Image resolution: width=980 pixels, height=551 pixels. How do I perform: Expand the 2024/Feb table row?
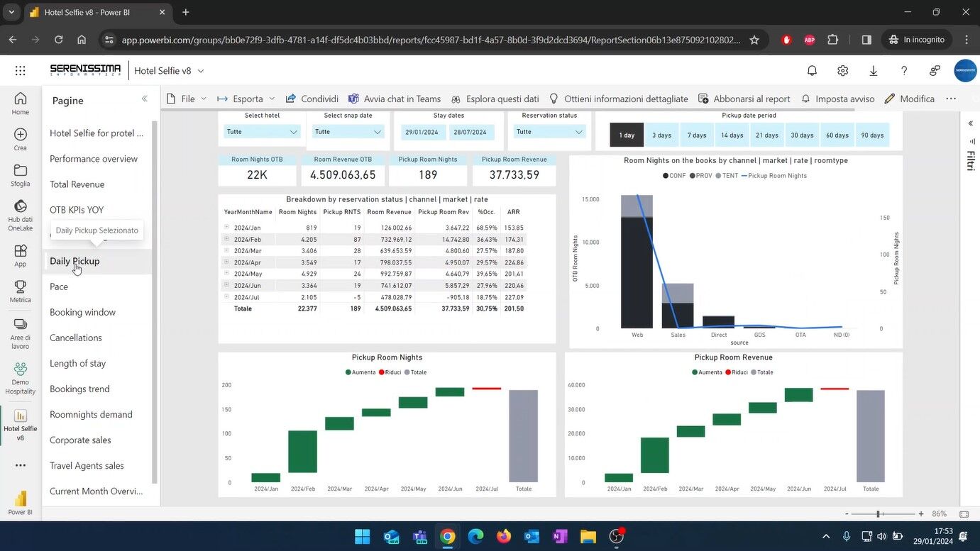[226, 239]
